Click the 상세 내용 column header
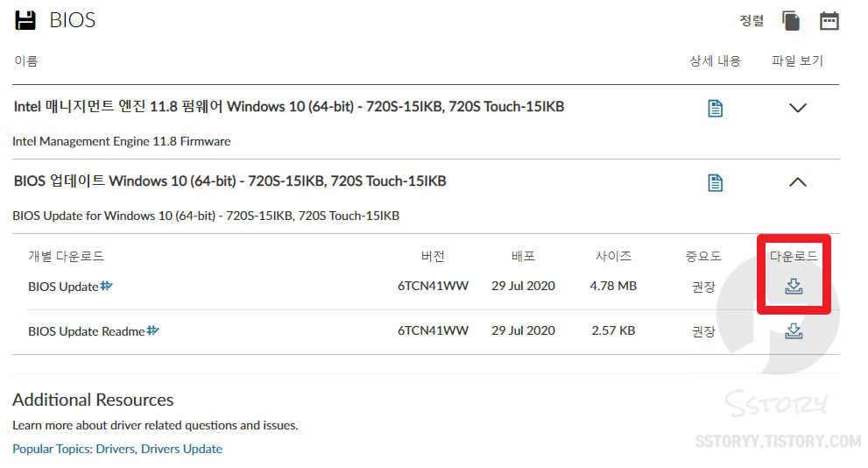868x468 pixels. click(x=715, y=61)
